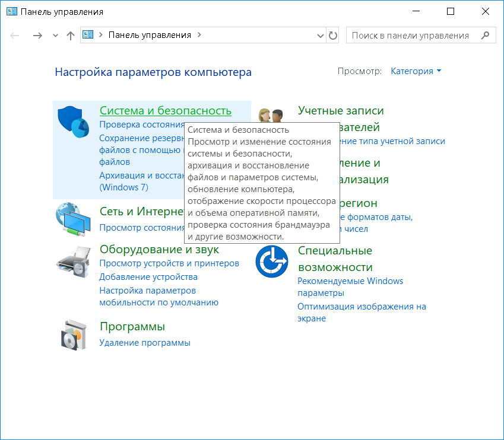Image resolution: width=504 pixels, height=440 pixels.
Task: Click the Network and Internet globe icon
Action: [x=71, y=216]
